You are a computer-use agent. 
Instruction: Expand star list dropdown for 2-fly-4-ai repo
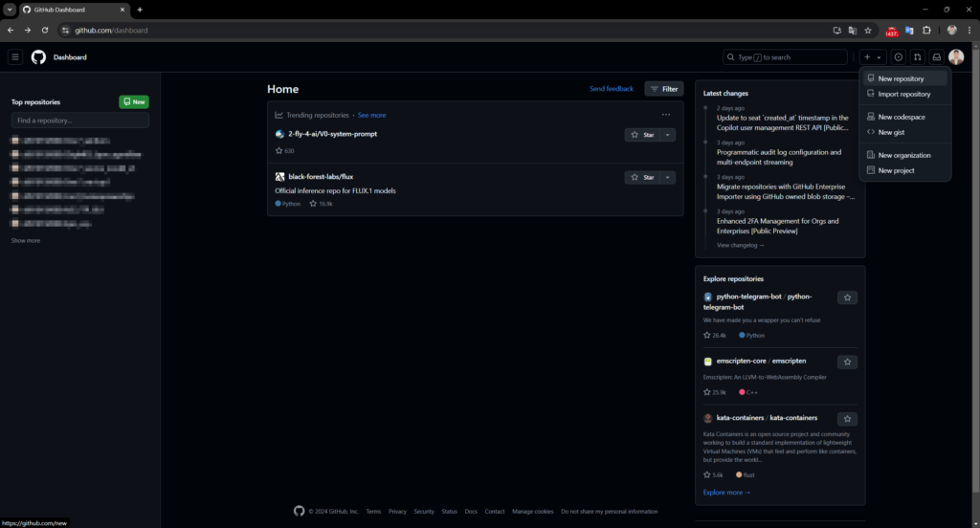(667, 135)
